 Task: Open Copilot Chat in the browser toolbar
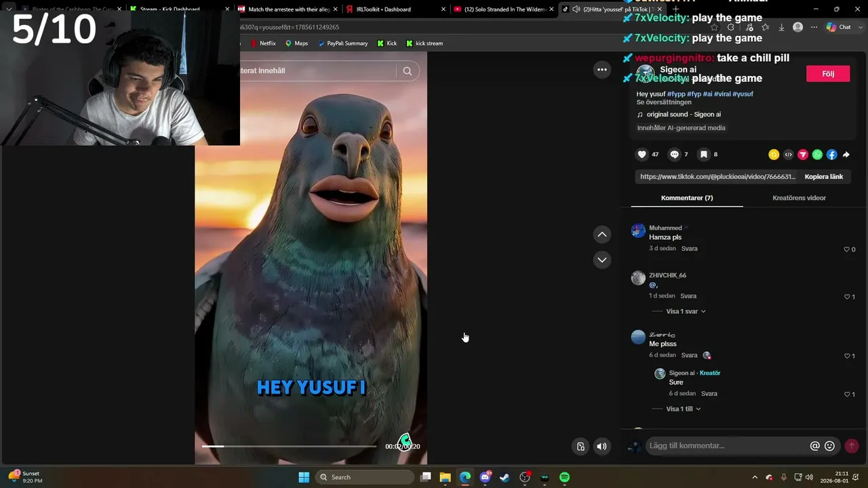[x=839, y=27]
